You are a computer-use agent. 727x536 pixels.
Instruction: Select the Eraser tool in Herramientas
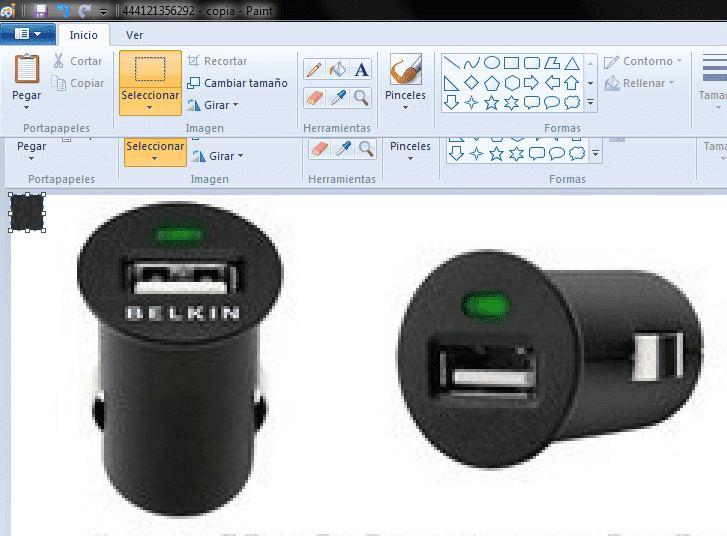tap(314, 98)
